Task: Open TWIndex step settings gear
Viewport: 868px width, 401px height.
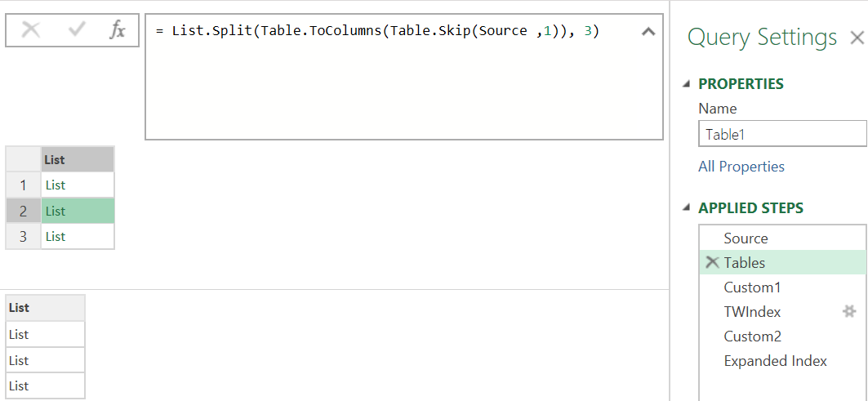Action: point(848,312)
